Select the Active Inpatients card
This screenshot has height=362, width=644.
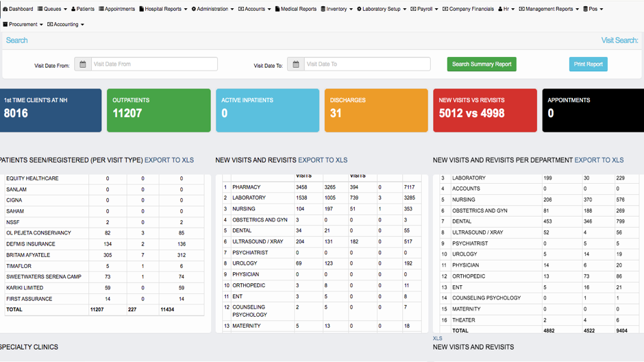[x=268, y=110]
